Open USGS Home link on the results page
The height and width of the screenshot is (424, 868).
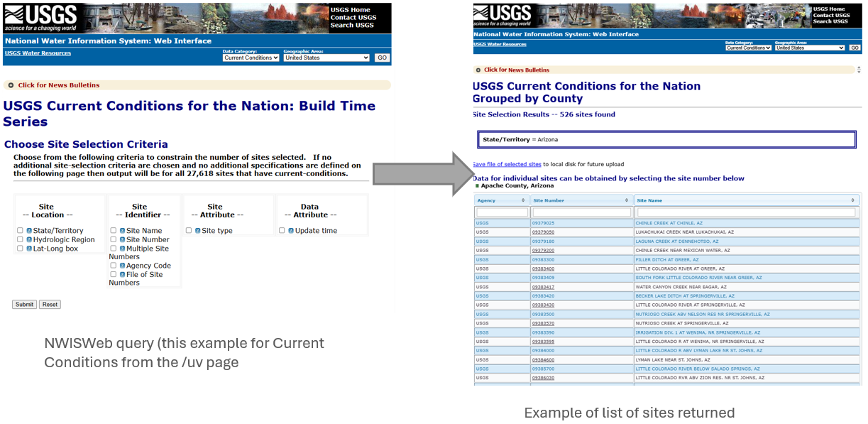(830, 9)
